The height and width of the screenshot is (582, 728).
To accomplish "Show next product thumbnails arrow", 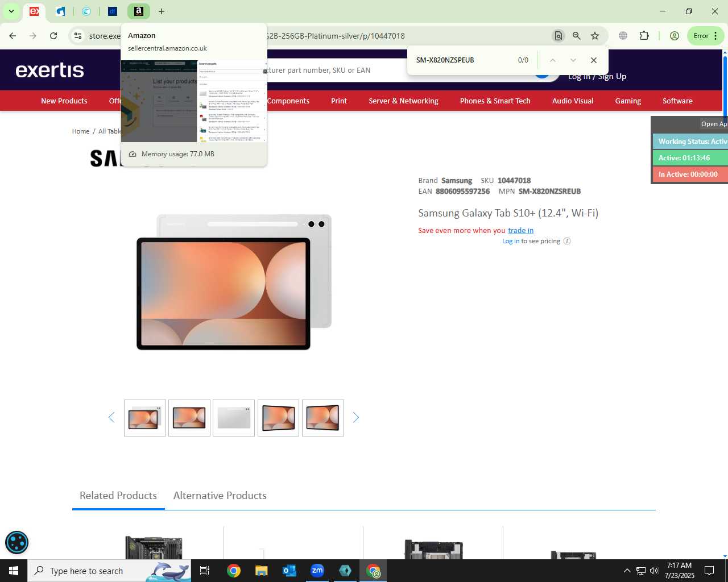I will click(x=356, y=418).
